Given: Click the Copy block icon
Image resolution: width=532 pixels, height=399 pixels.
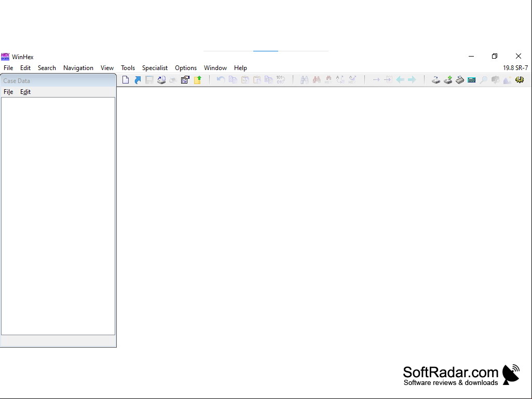Looking at the screenshot, I should pyautogui.click(x=233, y=80).
